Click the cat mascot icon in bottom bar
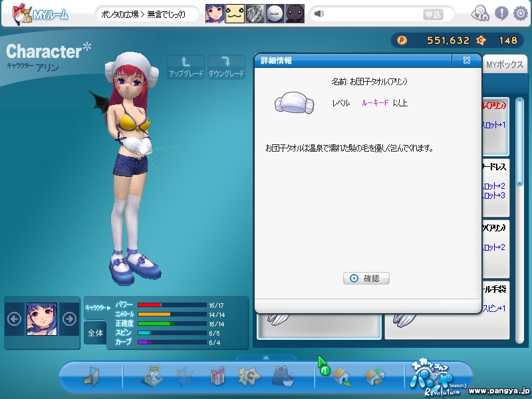This screenshot has height=399, width=532. coord(283,376)
